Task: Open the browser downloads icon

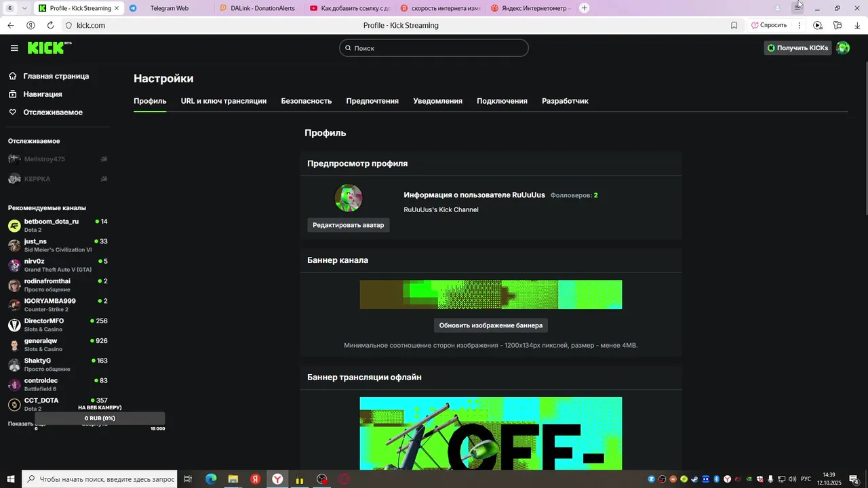Action: point(856,25)
